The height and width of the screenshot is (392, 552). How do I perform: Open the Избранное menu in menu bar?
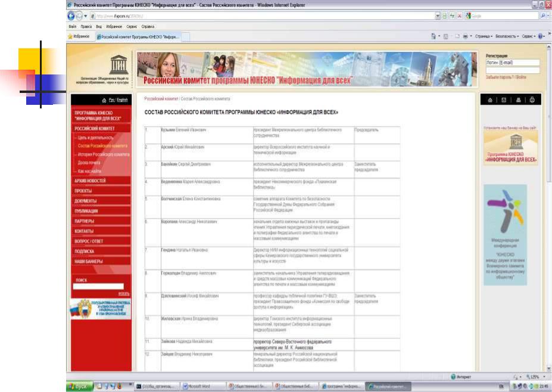coord(114,26)
